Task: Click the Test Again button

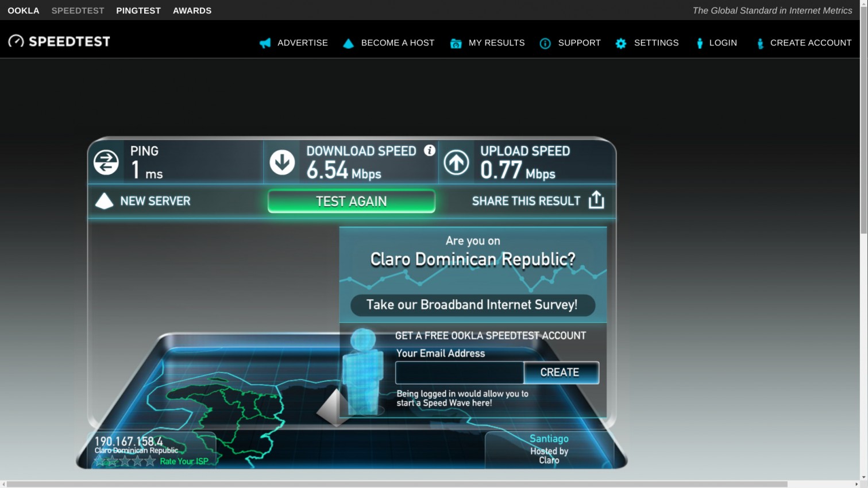Action: click(x=352, y=201)
